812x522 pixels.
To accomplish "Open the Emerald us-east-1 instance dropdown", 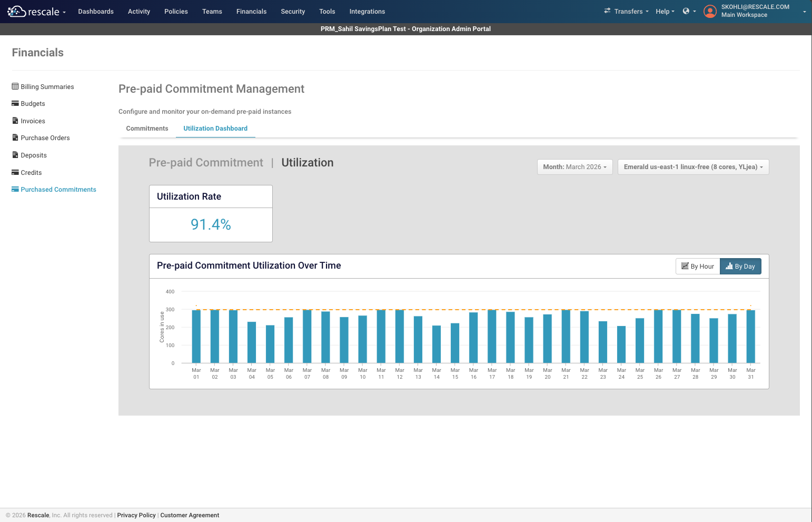I will 693,167.
